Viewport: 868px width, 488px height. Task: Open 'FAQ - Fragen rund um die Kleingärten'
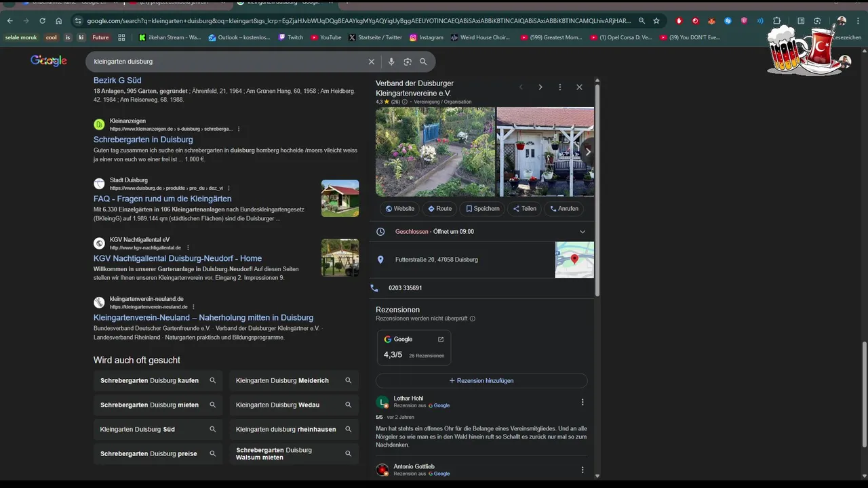(163, 199)
